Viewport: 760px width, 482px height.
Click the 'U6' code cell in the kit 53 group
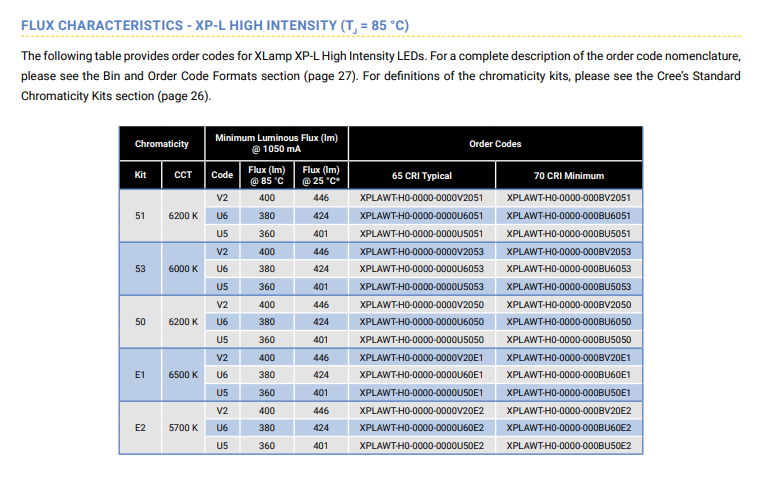(x=222, y=269)
